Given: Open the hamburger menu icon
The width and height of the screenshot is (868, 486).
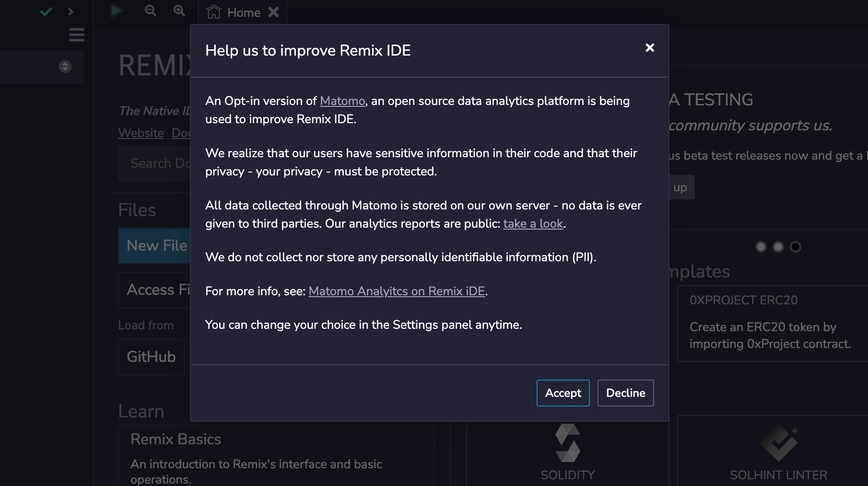Looking at the screenshot, I should click(x=77, y=35).
